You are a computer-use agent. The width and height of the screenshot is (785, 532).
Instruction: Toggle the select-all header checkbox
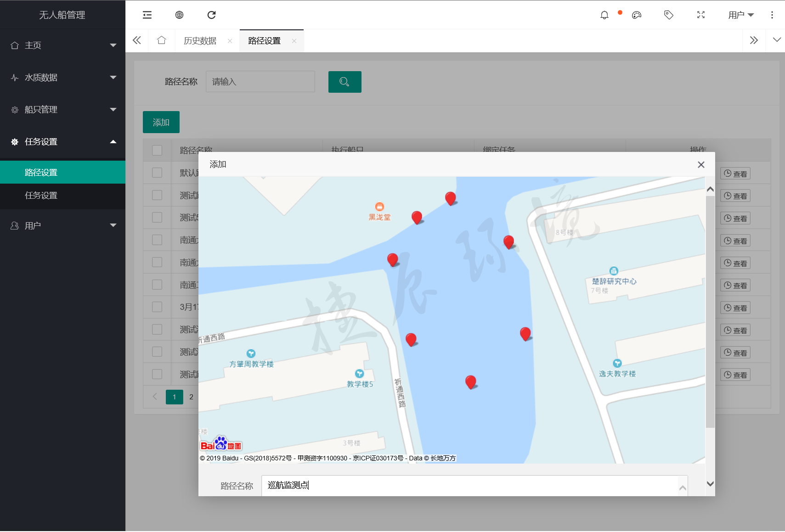[x=157, y=150]
